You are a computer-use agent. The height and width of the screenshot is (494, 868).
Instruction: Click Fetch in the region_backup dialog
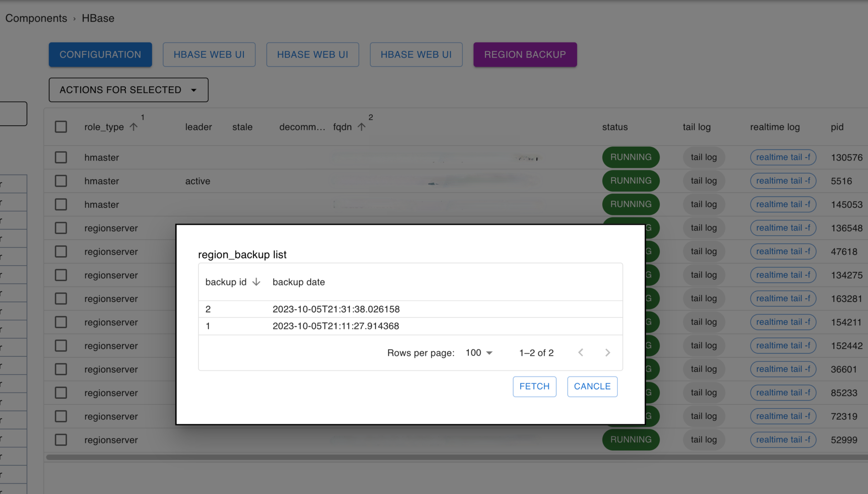(534, 386)
